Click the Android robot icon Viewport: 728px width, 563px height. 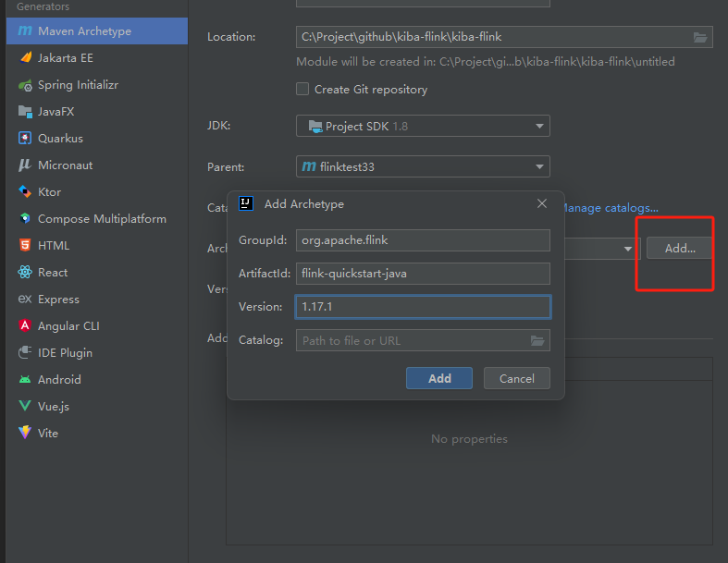(x=25, y=380)
